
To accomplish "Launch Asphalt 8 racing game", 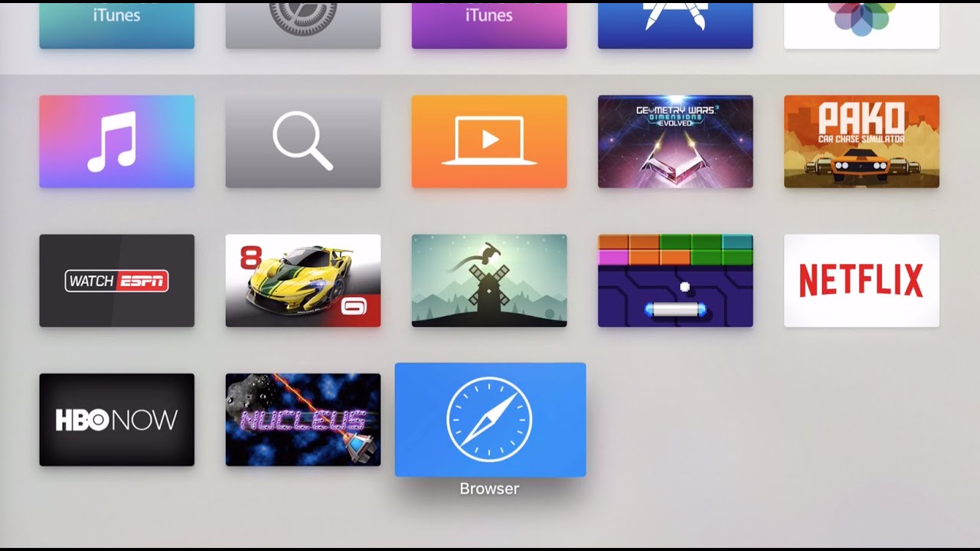I will pos(303,281).
